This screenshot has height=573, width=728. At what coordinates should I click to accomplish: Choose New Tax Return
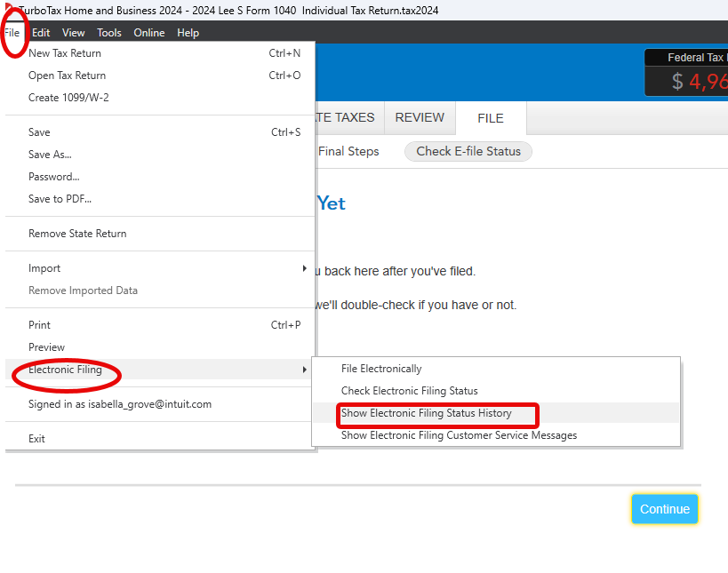point(160,53)
